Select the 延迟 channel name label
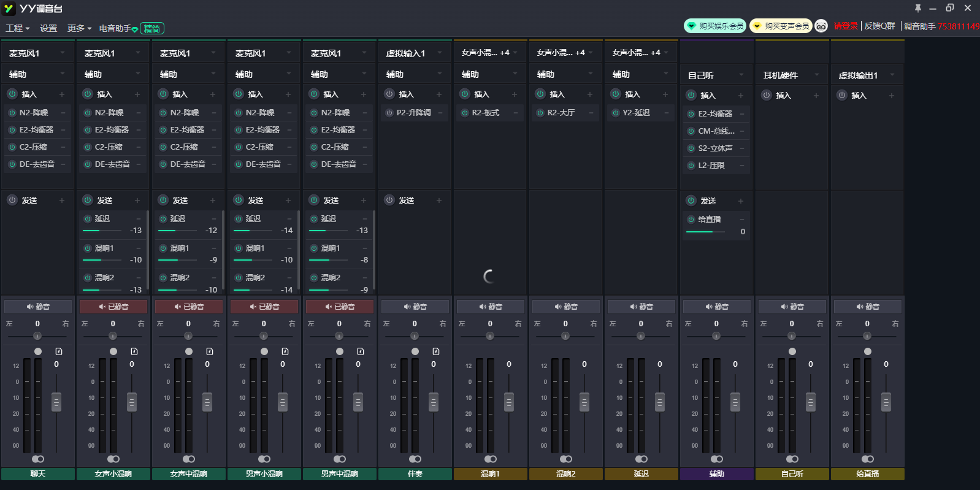Image resolution: width=980 pixels, height=490 pixels. 641,474
